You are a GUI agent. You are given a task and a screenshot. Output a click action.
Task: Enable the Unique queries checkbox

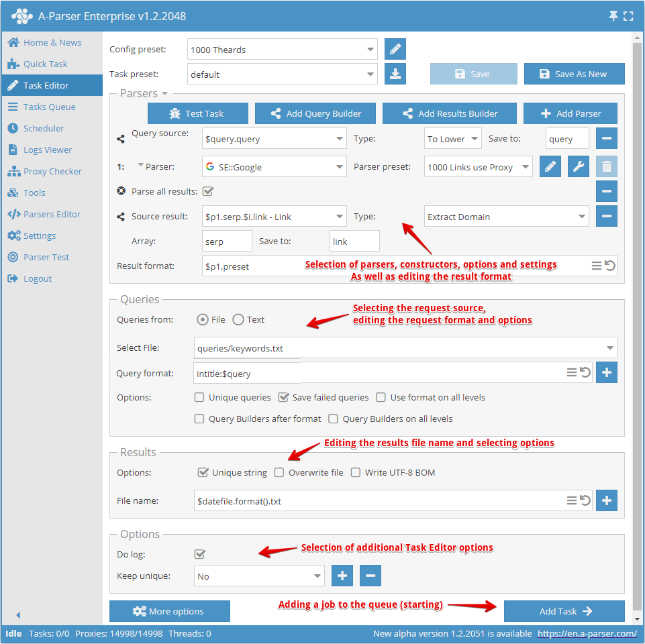pyautogui.click(x=199, y=397)
